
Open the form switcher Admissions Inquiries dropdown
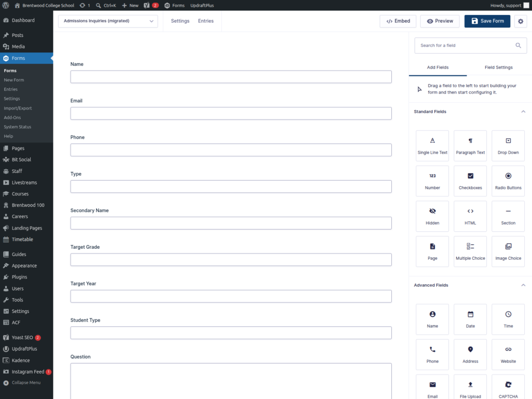[108, 21]
